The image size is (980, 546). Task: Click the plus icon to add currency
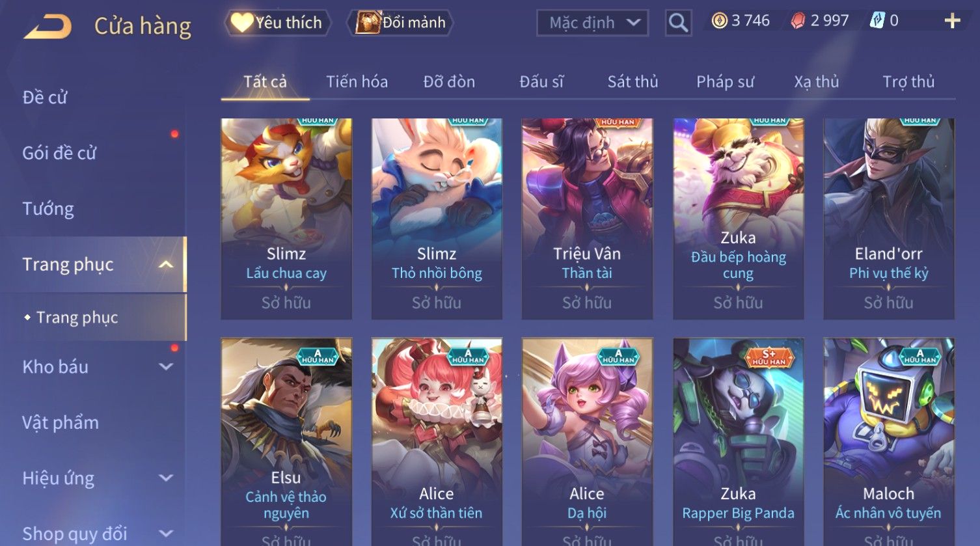(x=952, y=21)
